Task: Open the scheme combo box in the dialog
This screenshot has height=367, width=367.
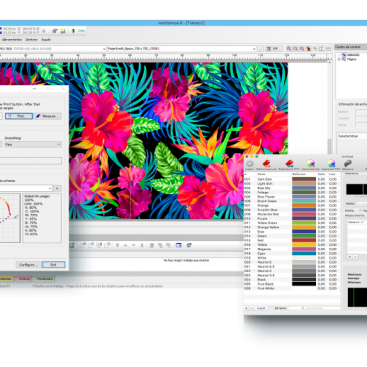Action: click(26, 188)
